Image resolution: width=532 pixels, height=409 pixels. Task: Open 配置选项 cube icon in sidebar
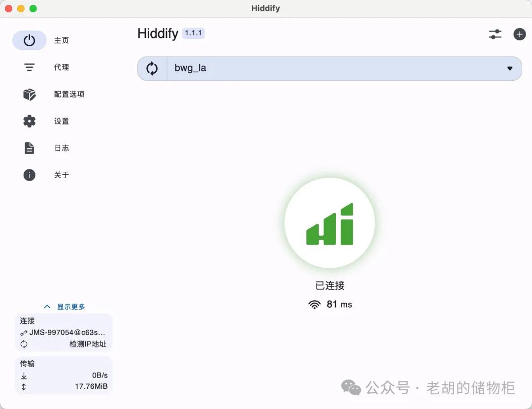pyautogui.click(x=29, y=94)
